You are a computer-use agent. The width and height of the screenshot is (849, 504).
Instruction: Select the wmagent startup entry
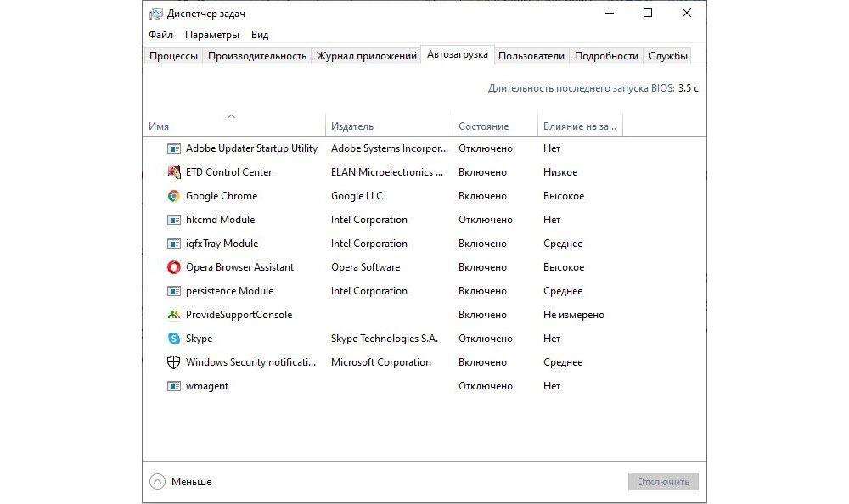(207, 386)
